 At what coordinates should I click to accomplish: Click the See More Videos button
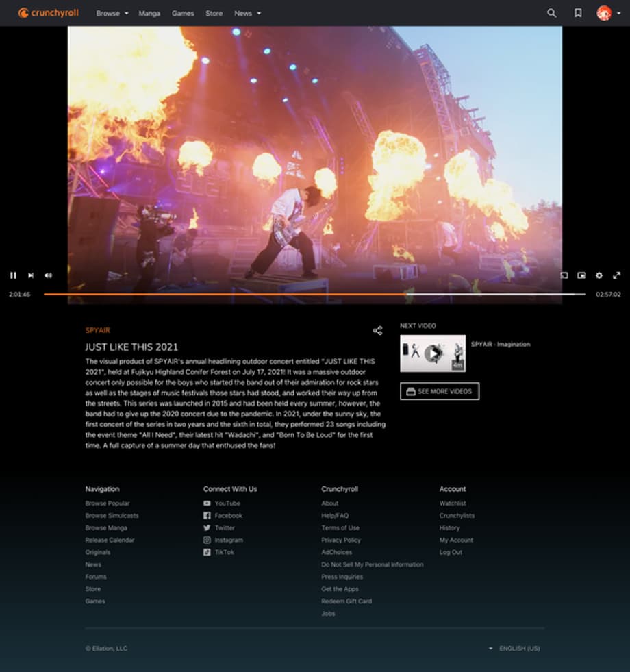click(440, 391)
